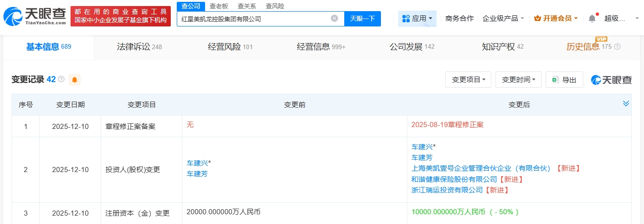Click into the company search input field

point(253,19)
